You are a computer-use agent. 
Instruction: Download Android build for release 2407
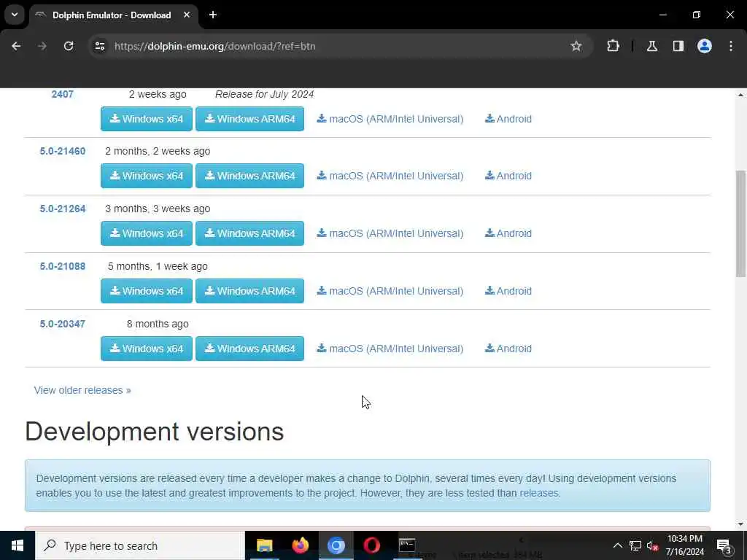508,119
